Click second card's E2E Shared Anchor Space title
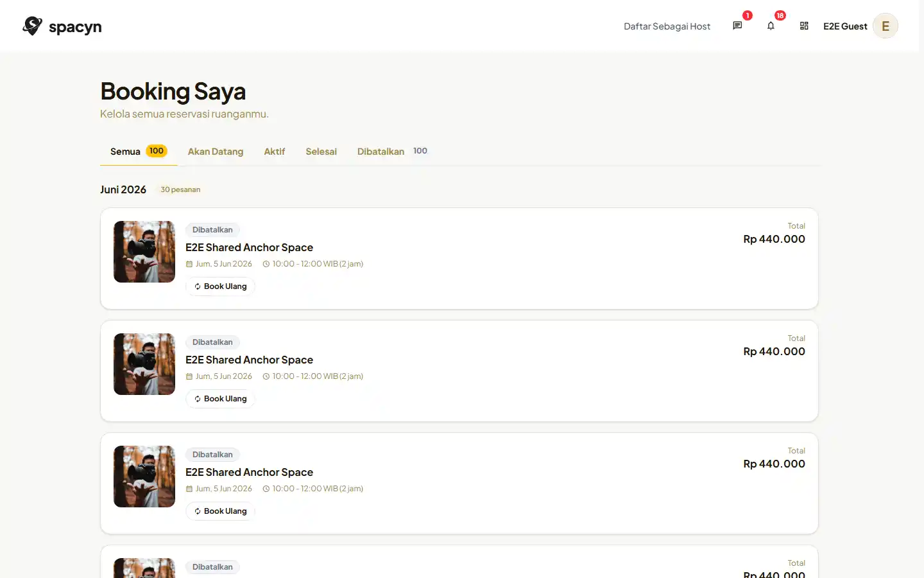Image resolution: width=924 pixels, height=578 pixels. click(249, 360)
